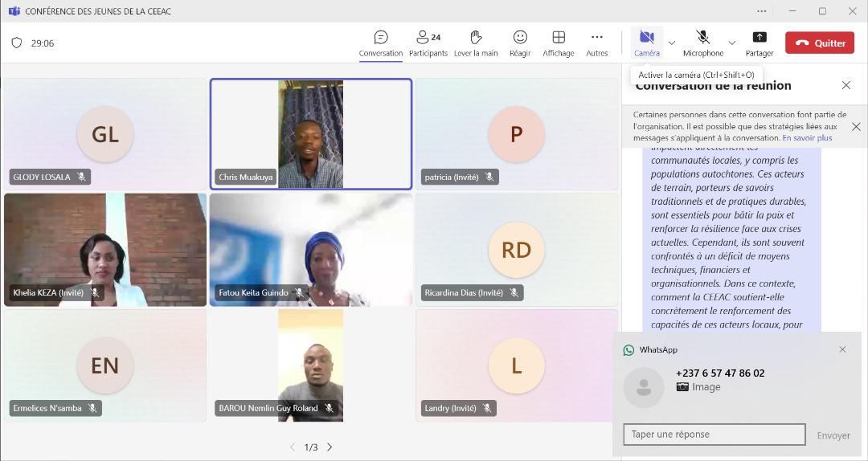
Task: Open the Réagir reactions menu
Action: pos(520,43)
